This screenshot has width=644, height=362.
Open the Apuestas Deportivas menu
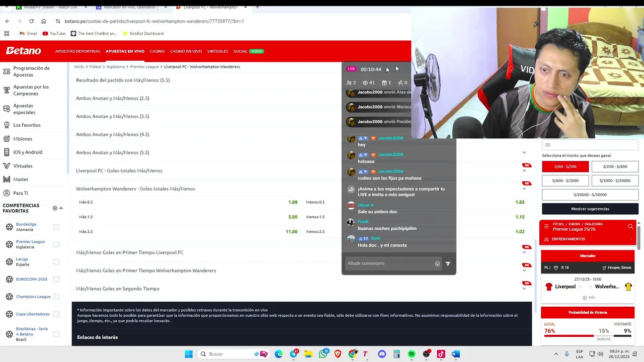click(77, 51)
